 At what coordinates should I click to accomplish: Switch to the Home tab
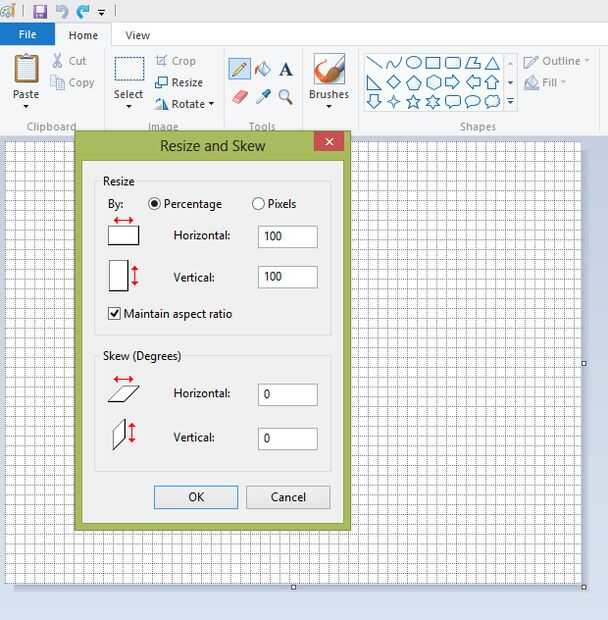point(83,35)
